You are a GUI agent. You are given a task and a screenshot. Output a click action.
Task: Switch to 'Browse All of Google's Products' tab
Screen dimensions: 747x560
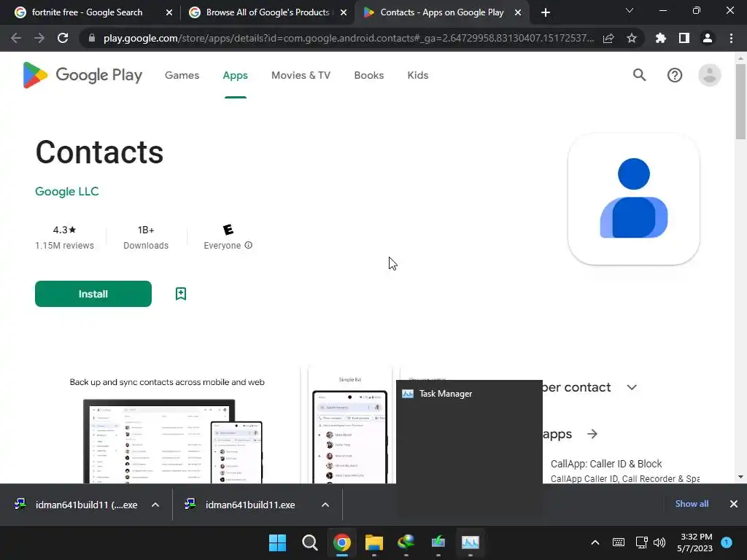click(267, 12)
